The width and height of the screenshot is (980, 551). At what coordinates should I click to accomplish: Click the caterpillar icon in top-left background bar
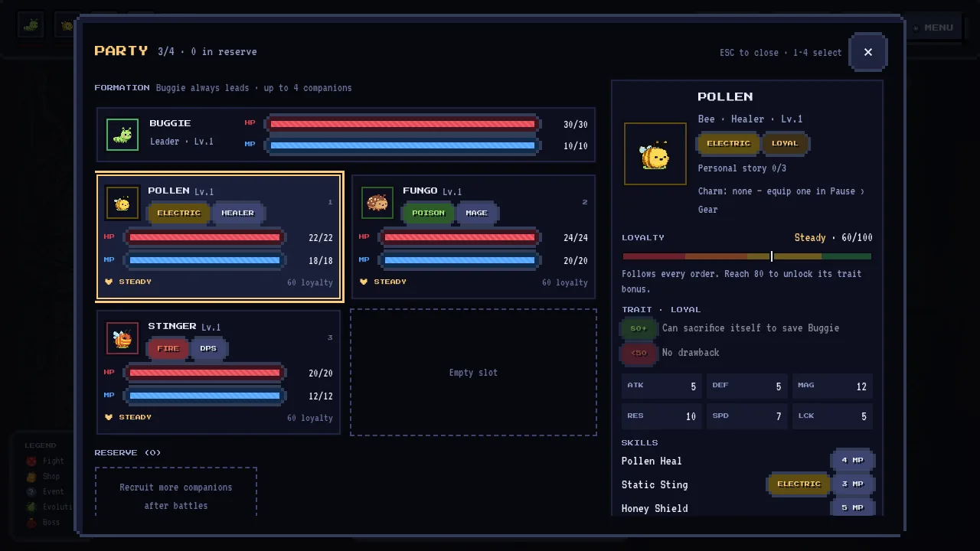click(x=31, y=25)
